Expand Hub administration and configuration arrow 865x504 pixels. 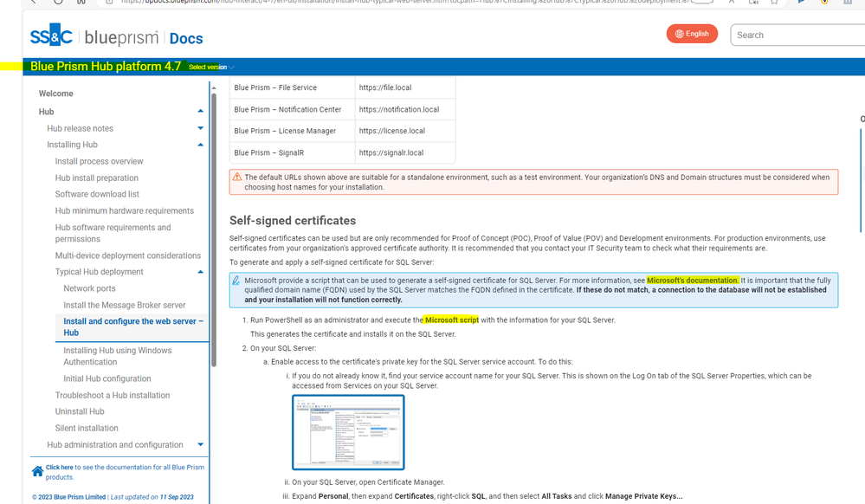200,444
